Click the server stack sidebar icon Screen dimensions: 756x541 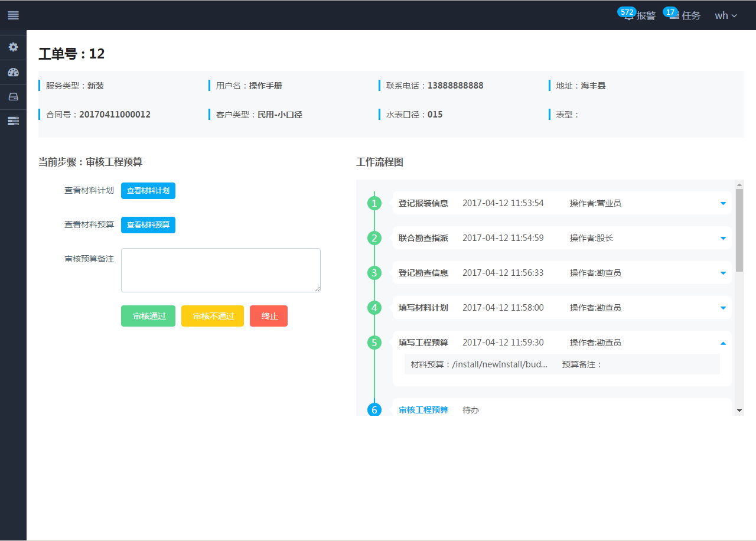click(13, 121)
